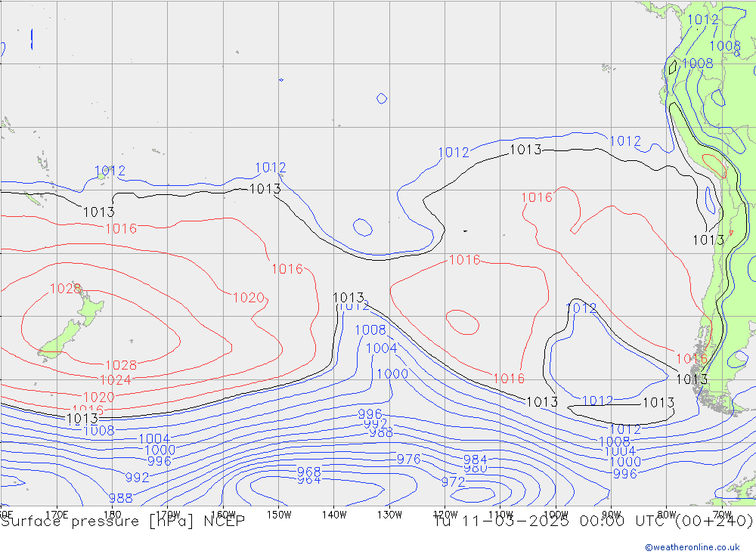
Task: Click the blue 980 isobar label
Action: [476, 468]
